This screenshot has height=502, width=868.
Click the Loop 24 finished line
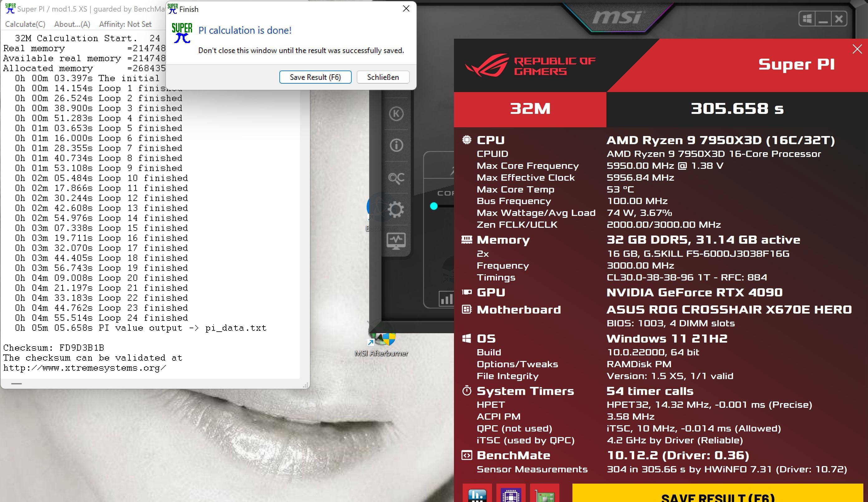click(101, 318)
